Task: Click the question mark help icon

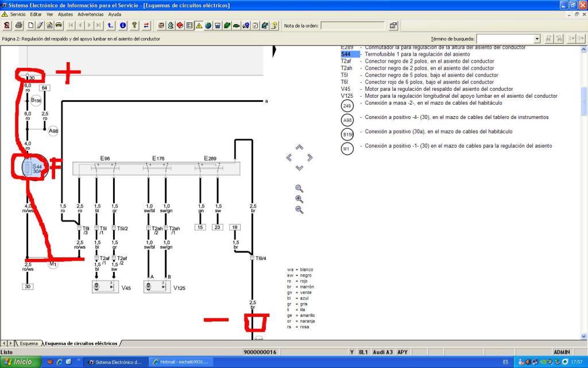Action: [x=134, y=25]
